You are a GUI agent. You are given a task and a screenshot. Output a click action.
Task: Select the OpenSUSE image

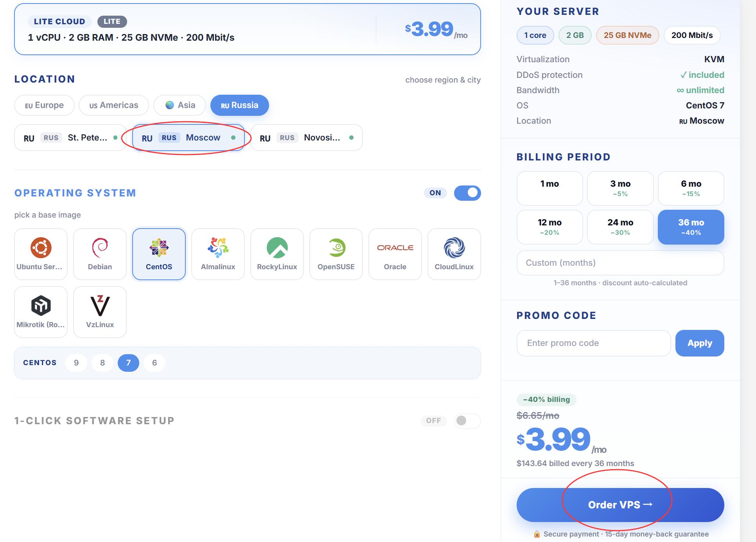(x=336, y=254)
